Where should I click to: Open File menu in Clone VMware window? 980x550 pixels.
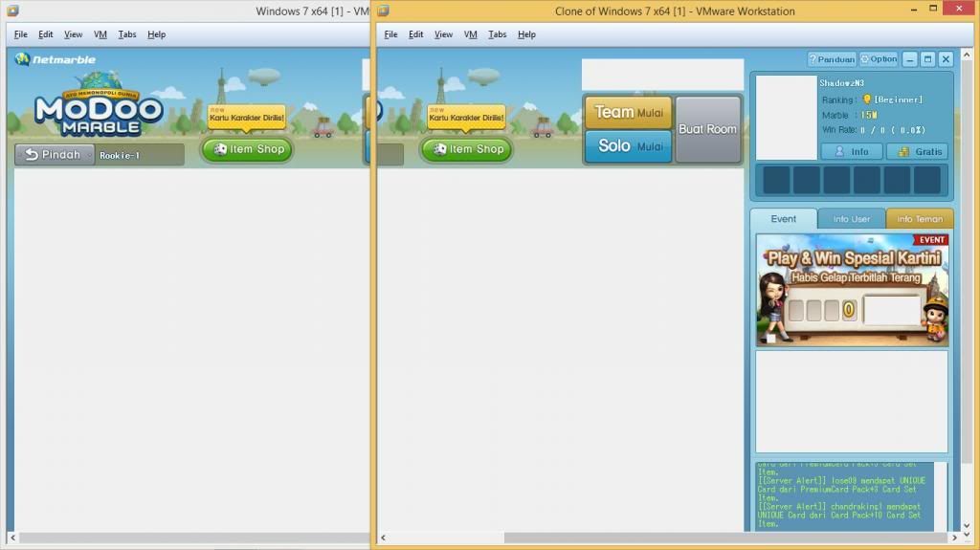click(x=390, y=34)
